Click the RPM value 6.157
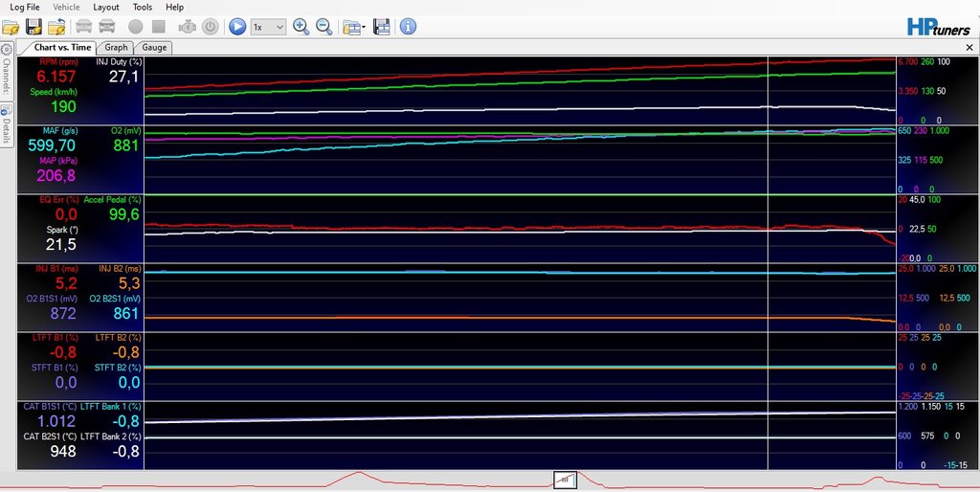980x492 pixels. click(56, 77)
